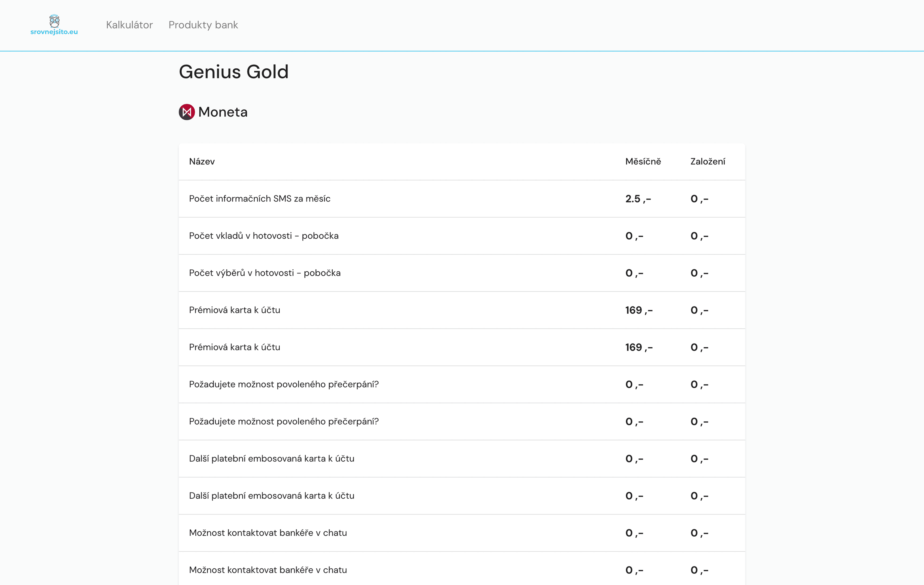
Task: Click the Moneta bank name text
Action: (x=223, y=112)
